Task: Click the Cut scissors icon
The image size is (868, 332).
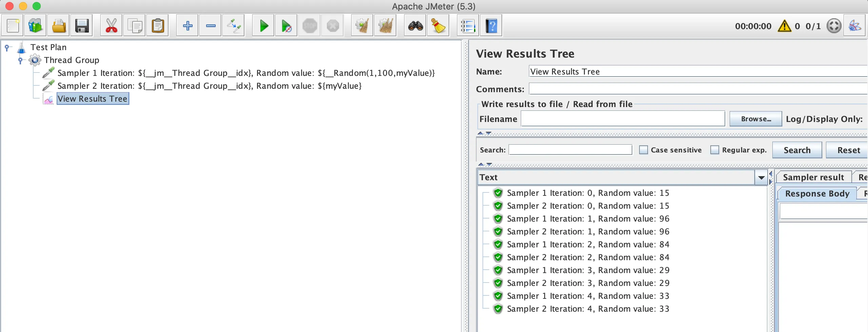Action: click(112, 26)
